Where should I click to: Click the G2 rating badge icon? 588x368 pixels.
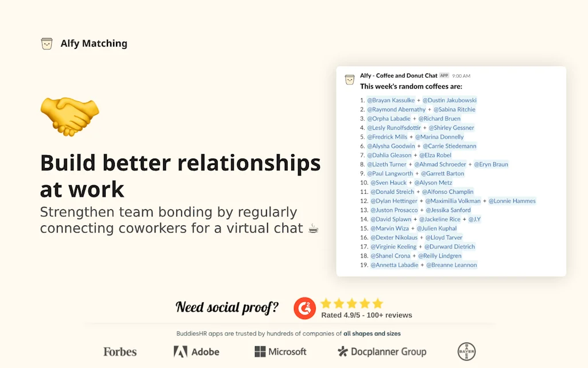(305, 308)
